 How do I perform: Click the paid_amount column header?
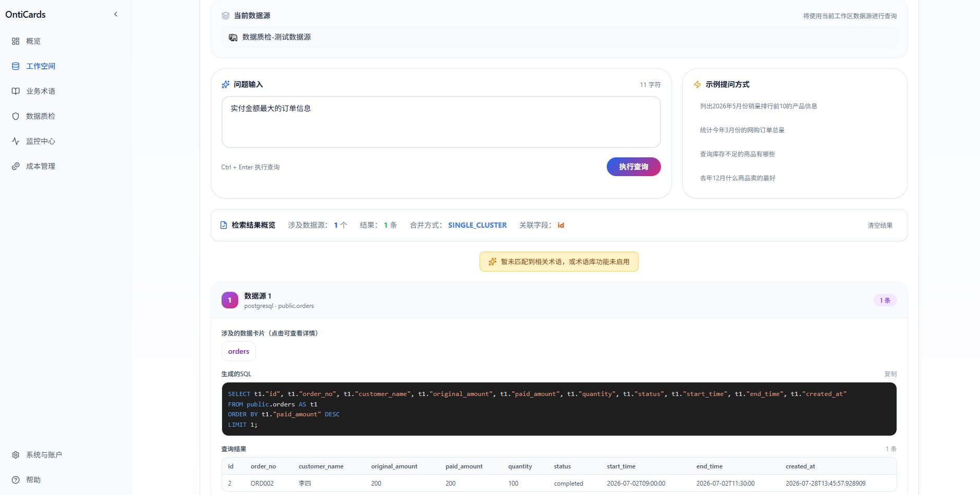point(464,466)
